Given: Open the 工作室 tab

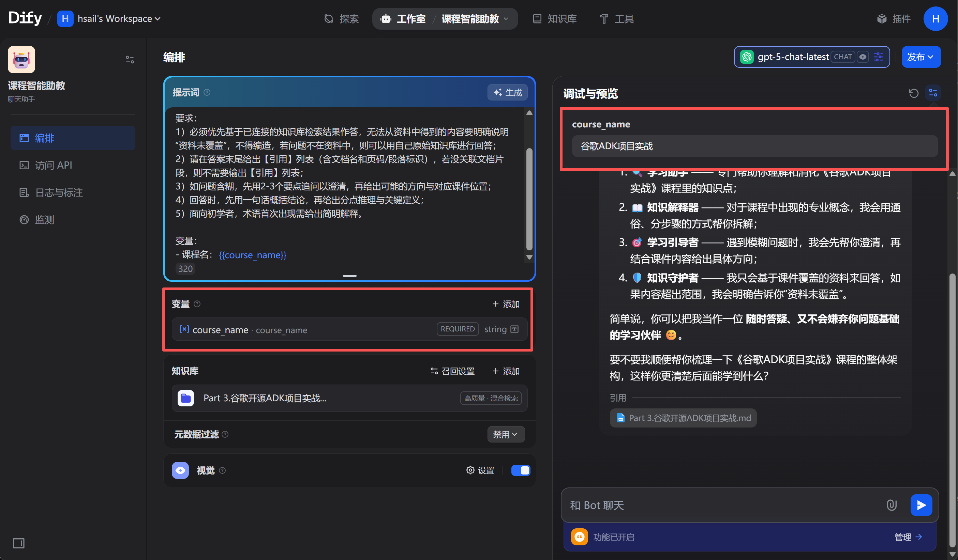Looking at the screenshot, I should tap(403, 19).
